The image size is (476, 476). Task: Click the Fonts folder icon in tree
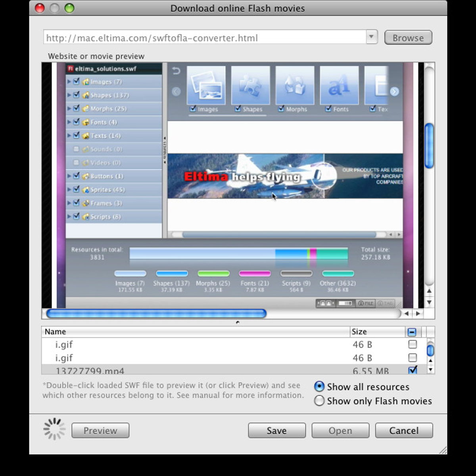pos(86,122)
